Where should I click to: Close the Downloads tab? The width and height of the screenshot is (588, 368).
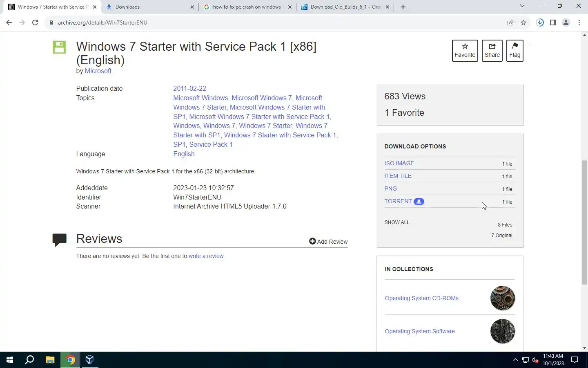tap(192, 7)
